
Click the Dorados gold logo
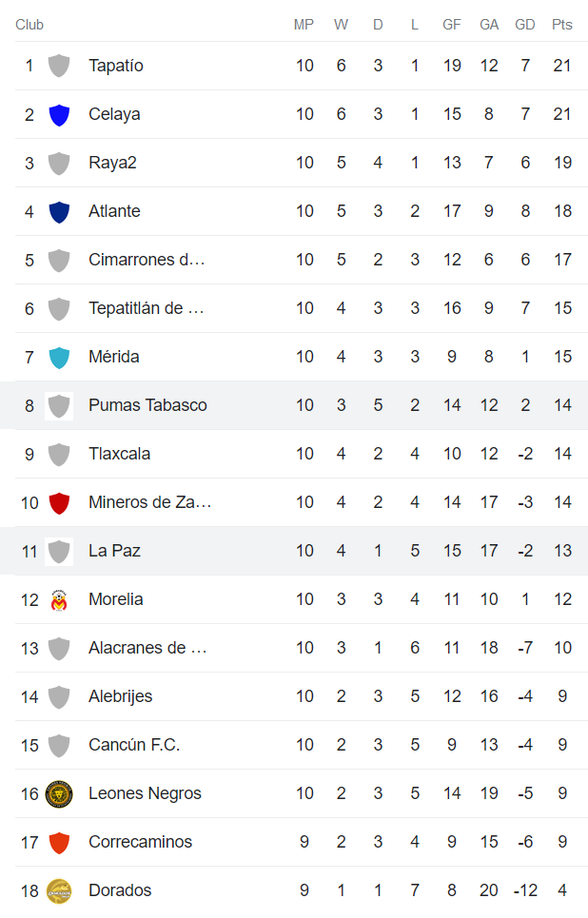pos(59,891)
